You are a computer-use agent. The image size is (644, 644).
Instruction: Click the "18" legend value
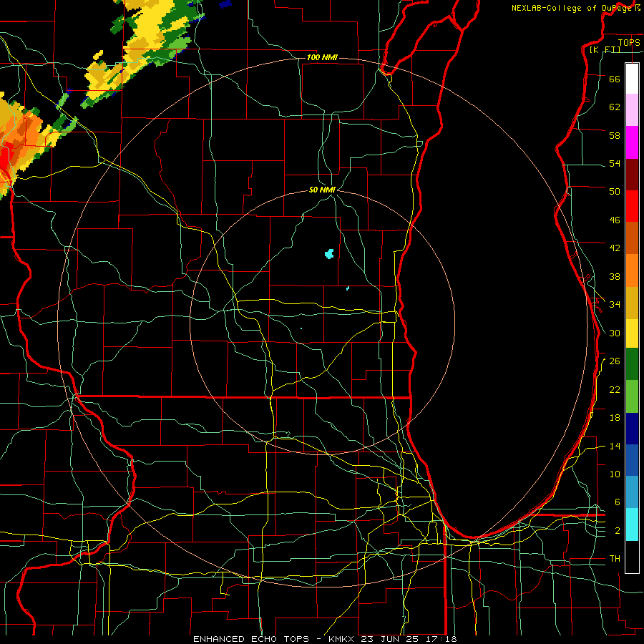coord(615,418)
